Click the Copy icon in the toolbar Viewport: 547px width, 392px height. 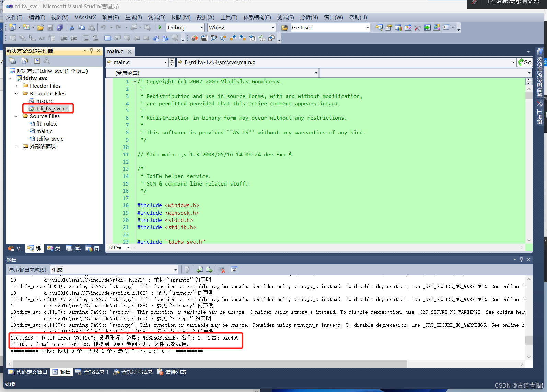(81, 27)
